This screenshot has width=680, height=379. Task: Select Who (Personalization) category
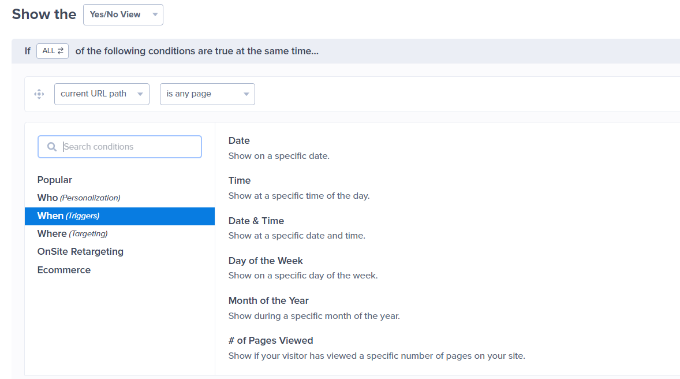point(78,198)
